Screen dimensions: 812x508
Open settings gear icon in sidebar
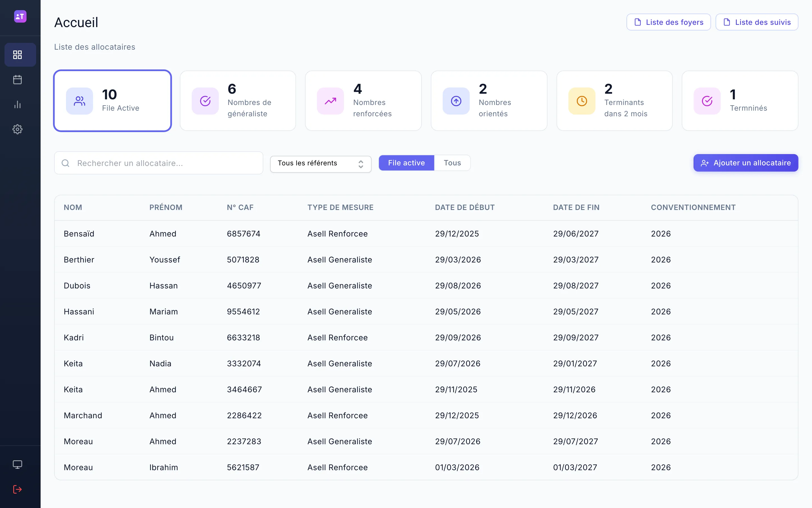(x=17, y=129)
